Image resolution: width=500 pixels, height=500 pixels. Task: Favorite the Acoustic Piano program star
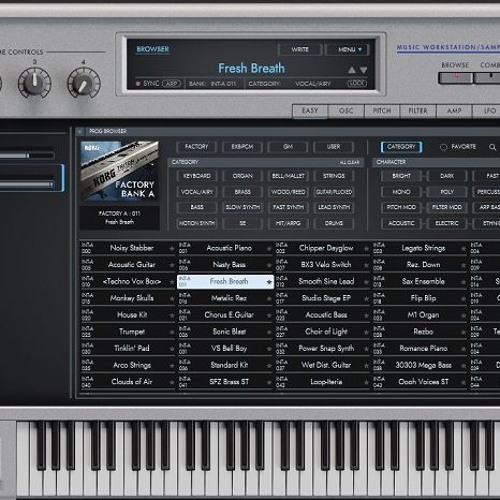click(x=269, y=248)
